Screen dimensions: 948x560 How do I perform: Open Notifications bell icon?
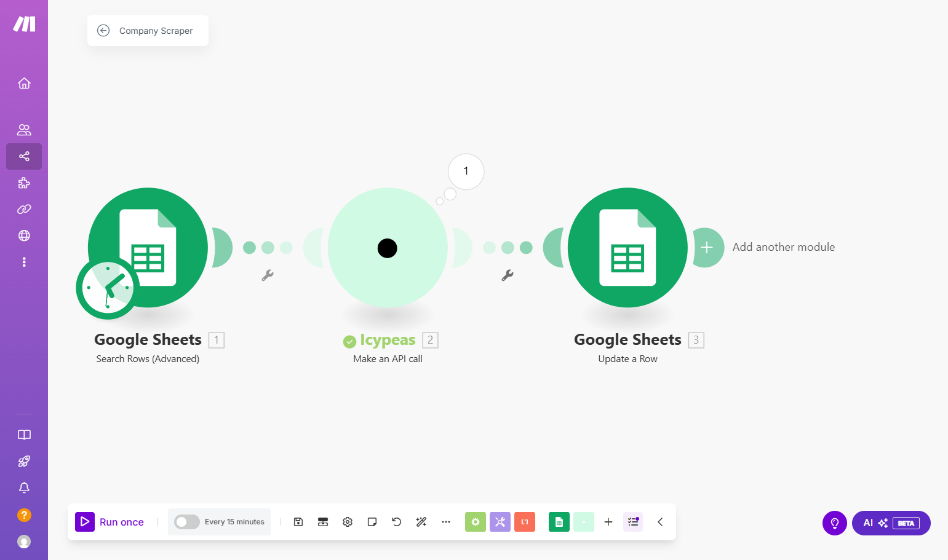[24, 487]
